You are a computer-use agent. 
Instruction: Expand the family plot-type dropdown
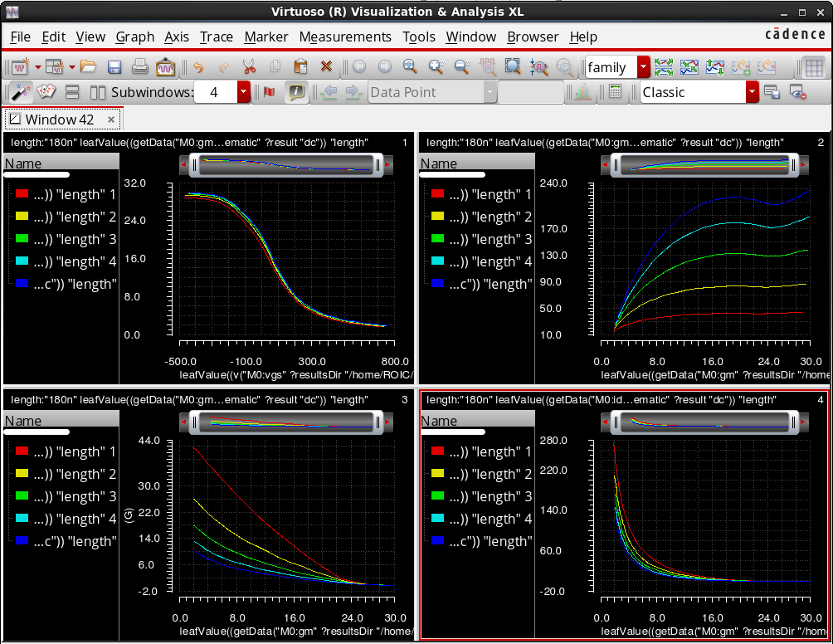click(643, 67)
